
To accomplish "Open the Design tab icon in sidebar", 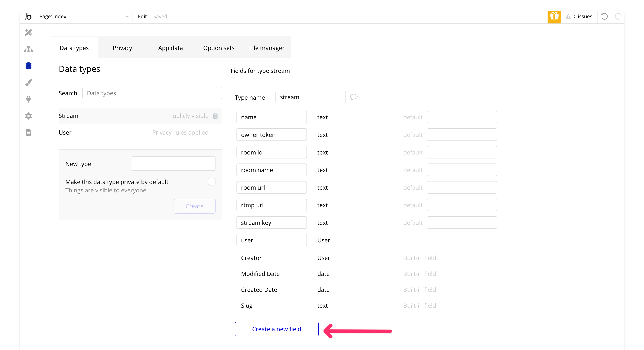I will coord(29,32).
